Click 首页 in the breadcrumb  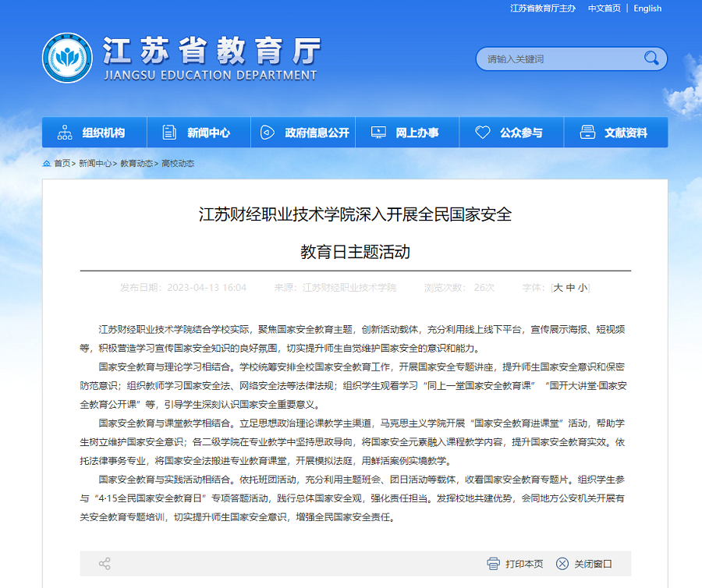(x=62, y=163)
